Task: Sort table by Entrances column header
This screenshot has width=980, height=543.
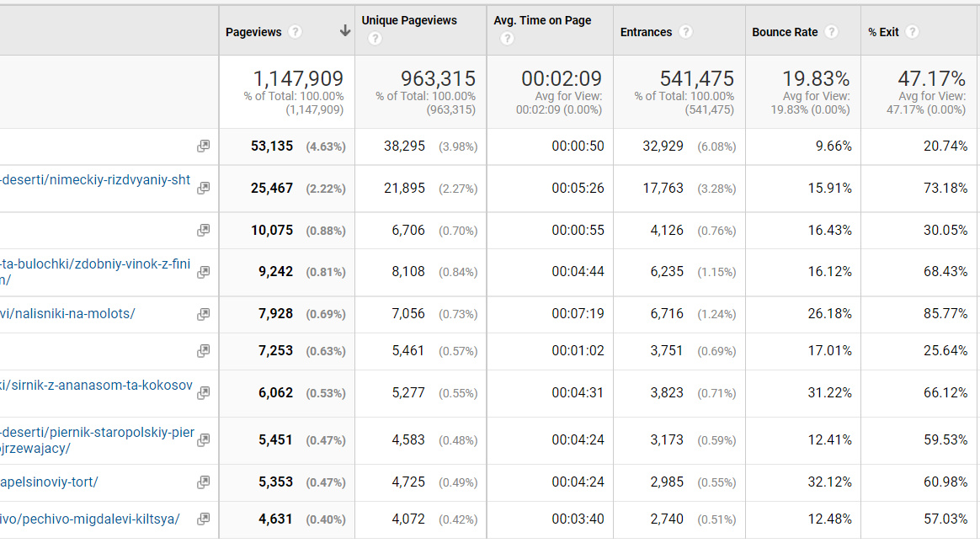Action: (x=646, y=32)
